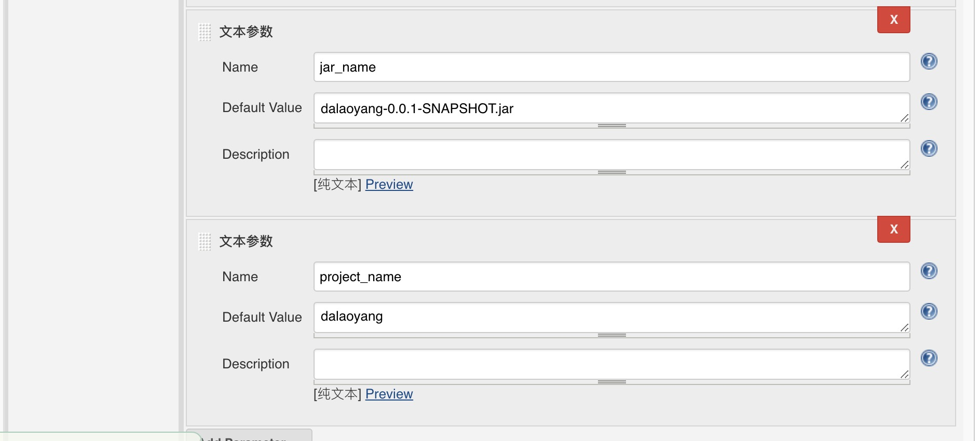
Task: Delete the jar_name text parameter
Action: click(893, 20)
